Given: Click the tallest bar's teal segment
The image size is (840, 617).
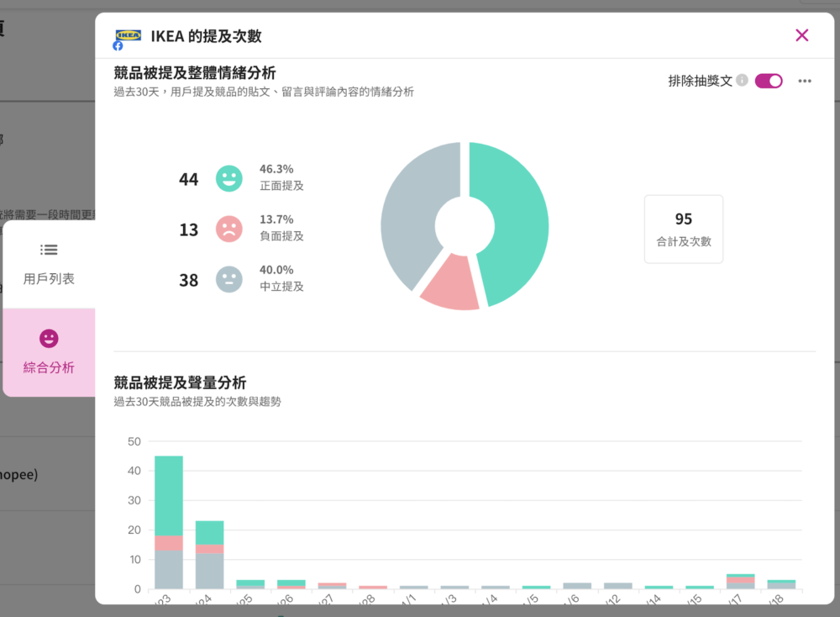Looking at the screenshot, I should click(169, 495).
